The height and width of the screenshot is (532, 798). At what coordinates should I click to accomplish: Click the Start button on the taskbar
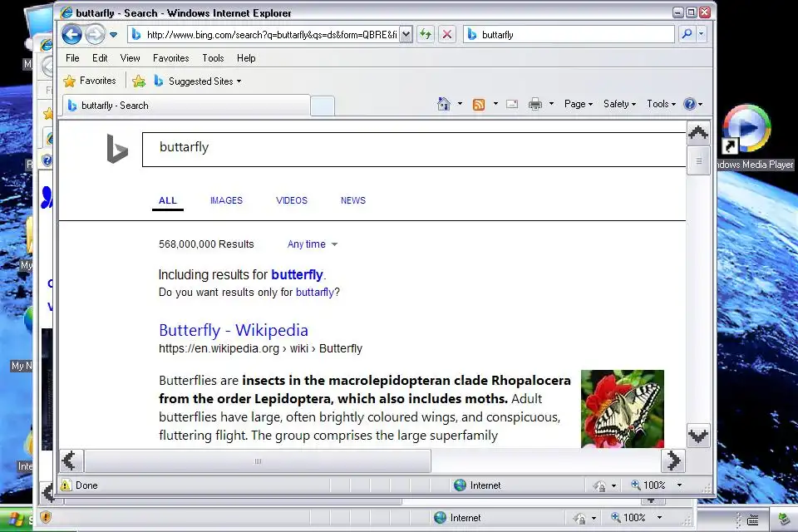[17, 520]
